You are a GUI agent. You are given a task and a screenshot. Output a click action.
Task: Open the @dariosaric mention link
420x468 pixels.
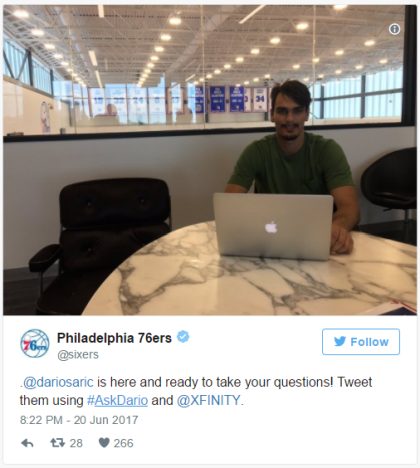tap(58, 382)
